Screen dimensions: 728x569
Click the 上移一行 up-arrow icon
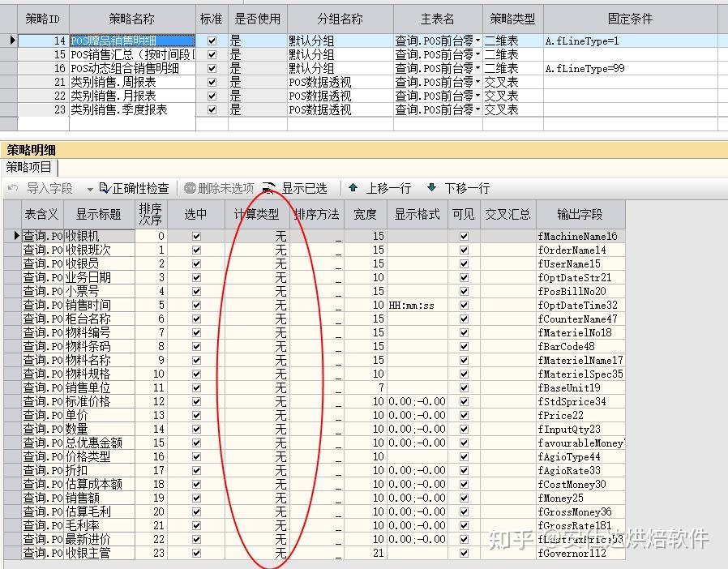(x=353, y=187)
